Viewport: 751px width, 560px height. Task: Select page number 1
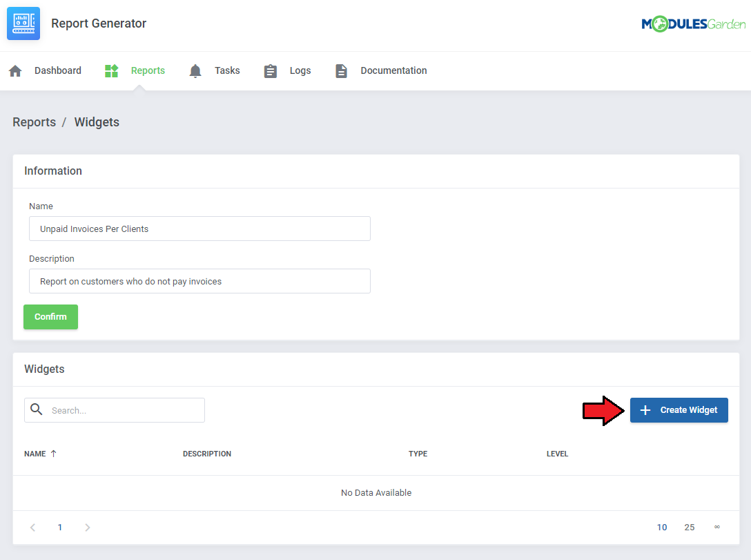pos(60,528)
